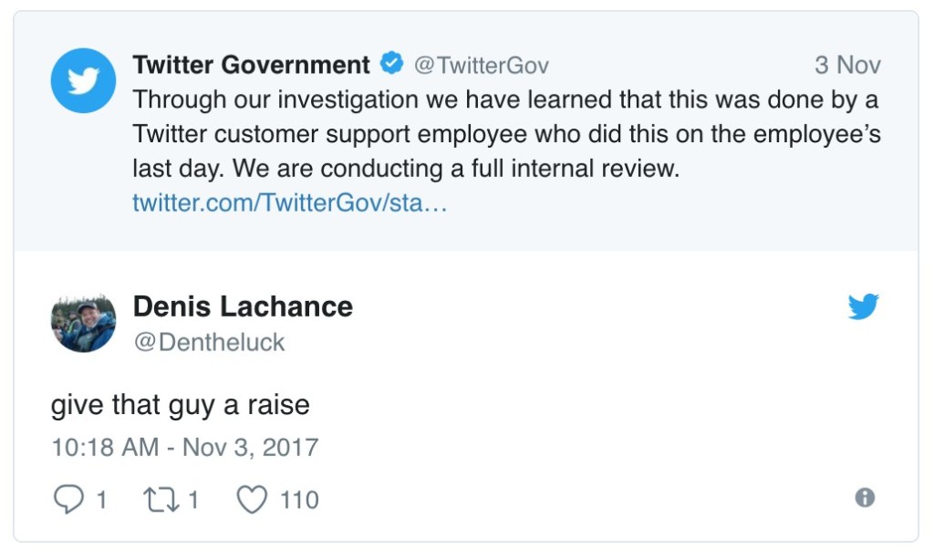934x560 pixels.
Task: Click the reply speech bubble icon
Action: 68,499
